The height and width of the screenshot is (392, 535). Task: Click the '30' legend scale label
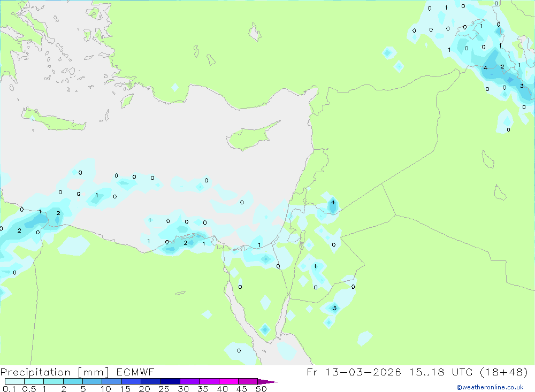click(x=183, y=389)
